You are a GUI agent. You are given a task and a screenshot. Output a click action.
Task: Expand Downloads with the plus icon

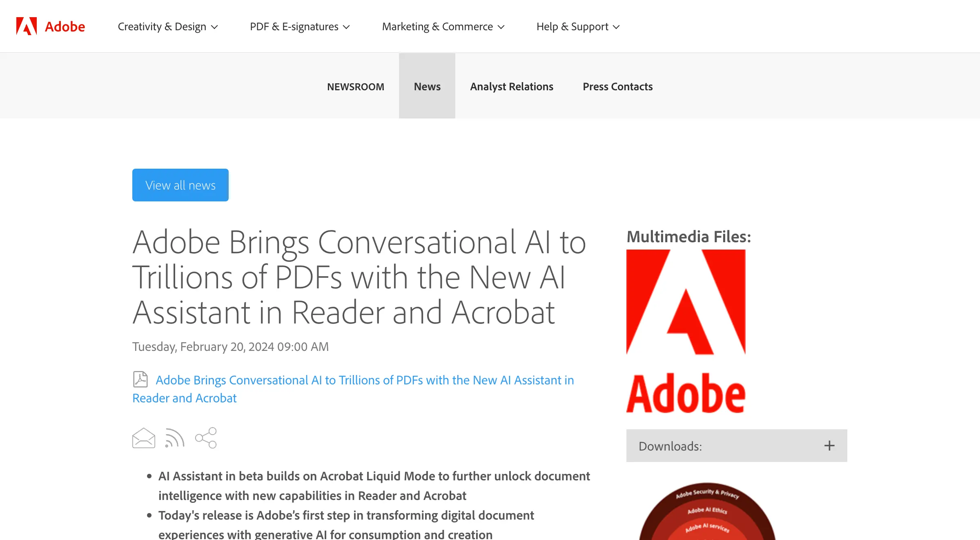(x=829, y=446)
